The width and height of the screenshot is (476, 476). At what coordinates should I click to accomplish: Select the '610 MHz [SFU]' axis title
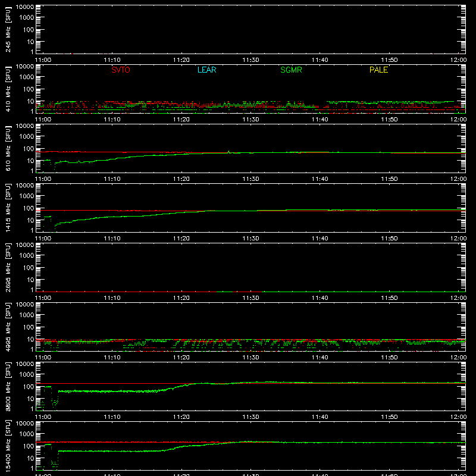coord(8,148)
